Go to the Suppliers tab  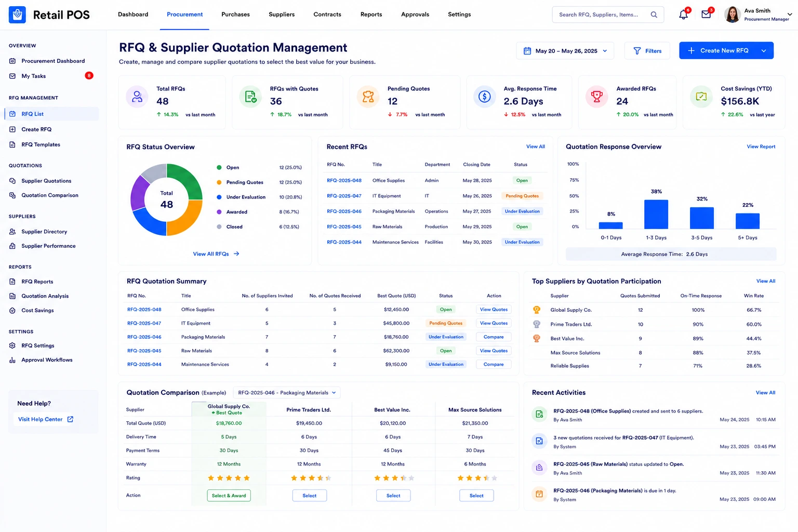pos(282,15)
